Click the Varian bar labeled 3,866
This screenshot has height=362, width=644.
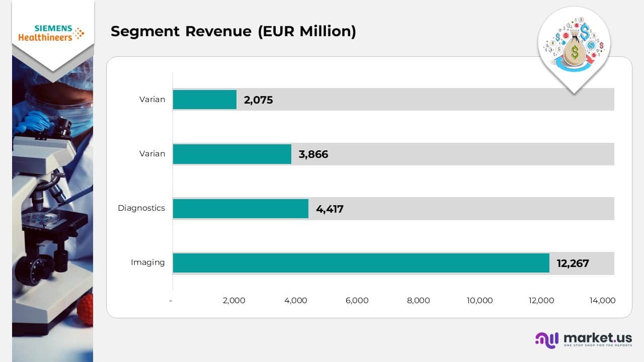pyautogui.click(x=231, y=154)
